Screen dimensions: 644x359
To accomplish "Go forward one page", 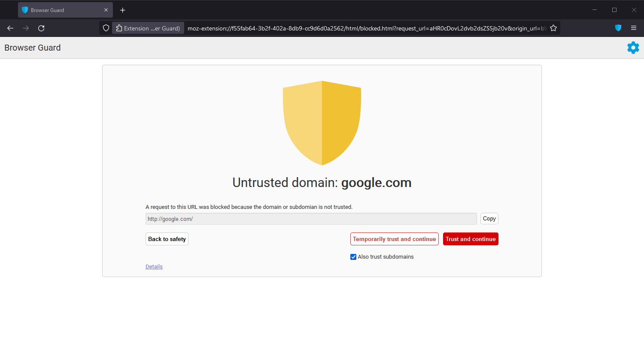I will tap(26, 28).
